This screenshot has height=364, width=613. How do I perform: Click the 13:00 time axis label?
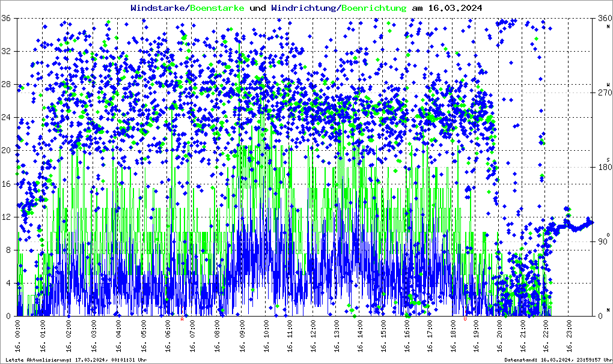tap(336, 336)
